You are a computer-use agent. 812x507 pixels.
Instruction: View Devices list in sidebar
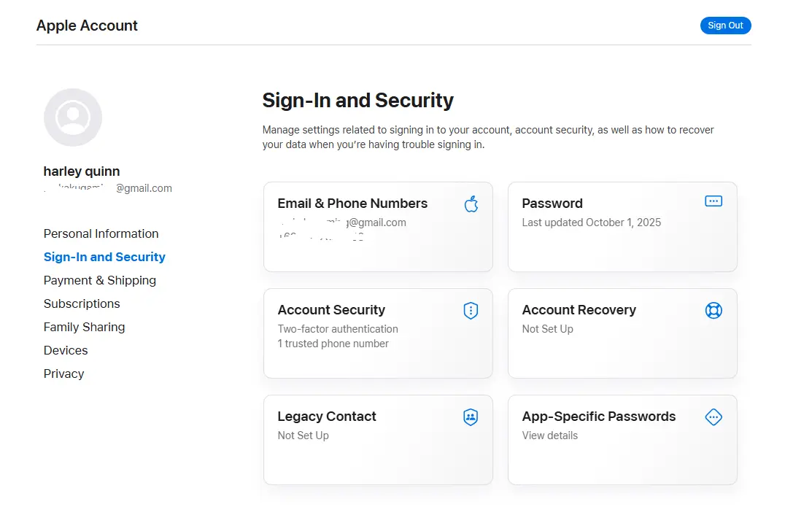(x=65, y=350)
